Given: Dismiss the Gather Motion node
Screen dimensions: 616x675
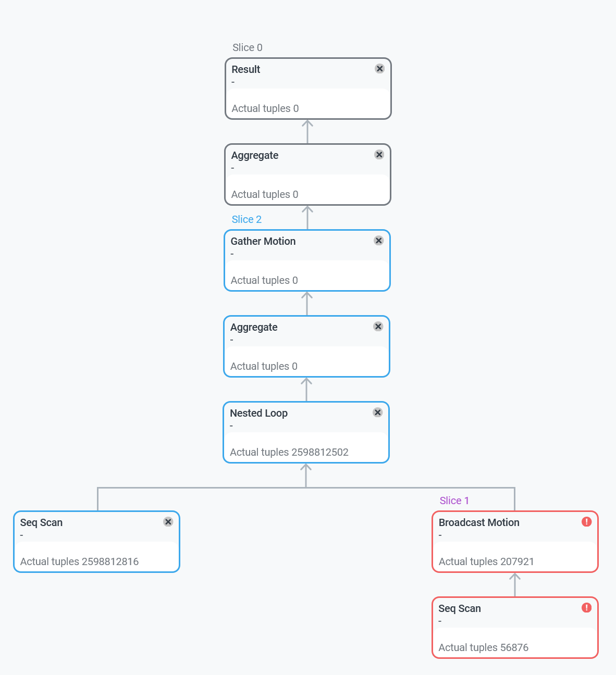Looking at the screenshot, I should [378, 240].
